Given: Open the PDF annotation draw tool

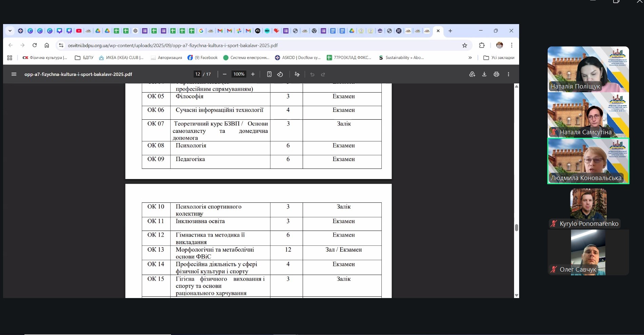Looking at the screenshot, I should tap(297, 74).
